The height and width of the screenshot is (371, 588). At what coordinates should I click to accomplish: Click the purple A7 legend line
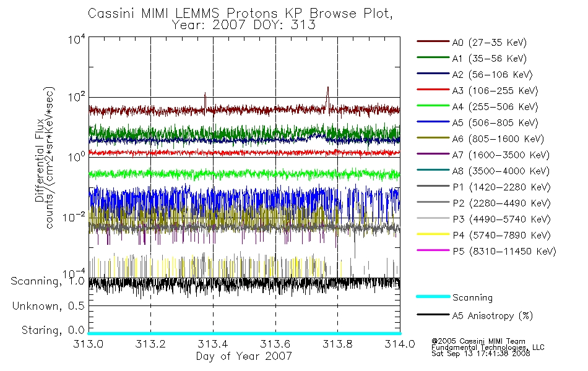point(433,154)
